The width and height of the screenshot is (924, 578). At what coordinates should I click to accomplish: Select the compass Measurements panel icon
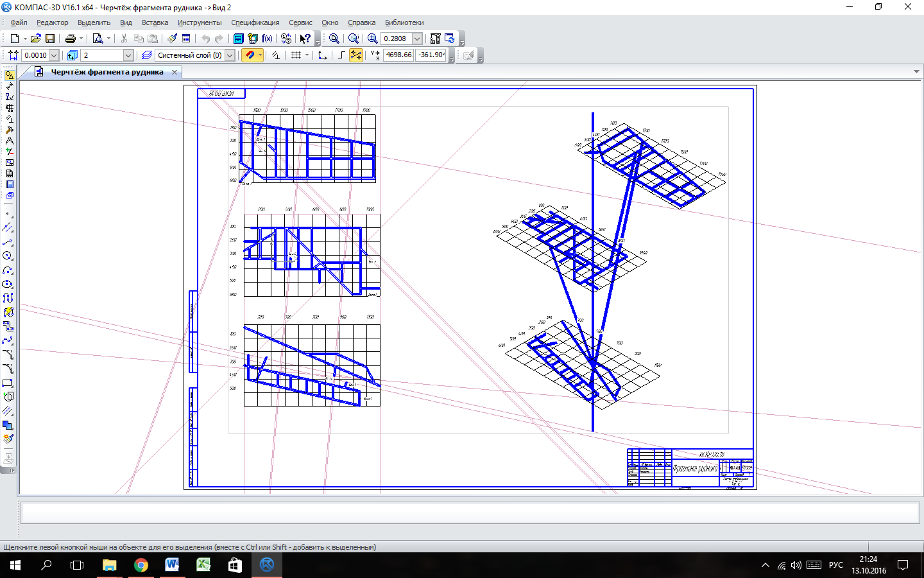[9, 141]
